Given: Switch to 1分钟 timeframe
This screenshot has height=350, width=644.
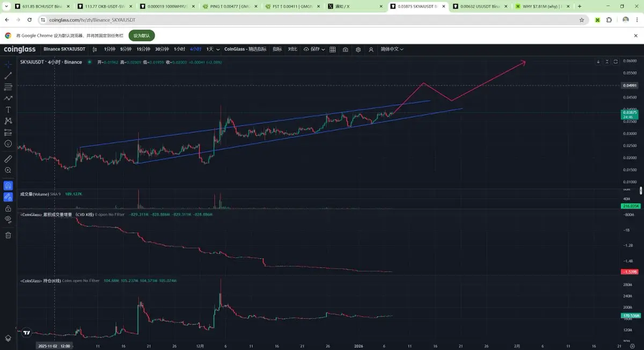Looking at the screenshot, I should 109,49.
